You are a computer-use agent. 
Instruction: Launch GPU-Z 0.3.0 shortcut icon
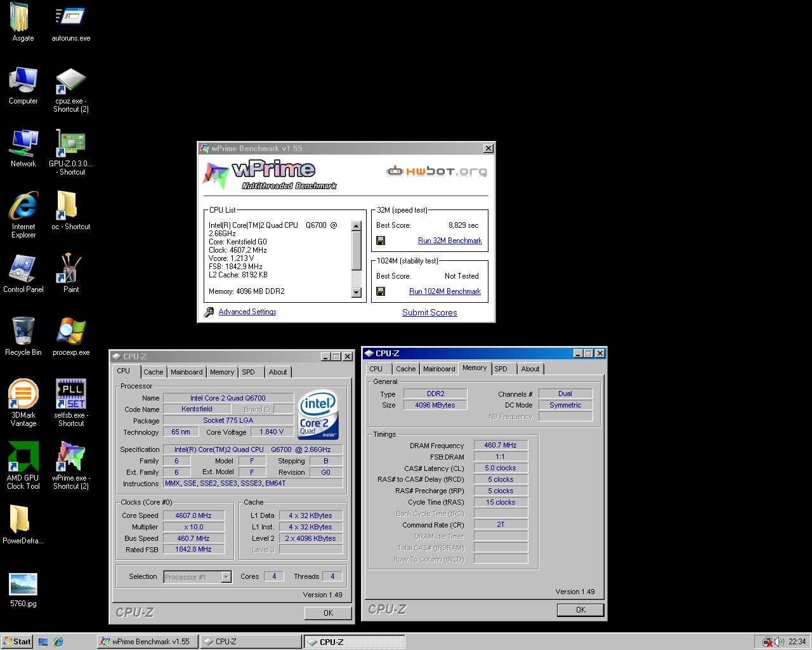70,152
